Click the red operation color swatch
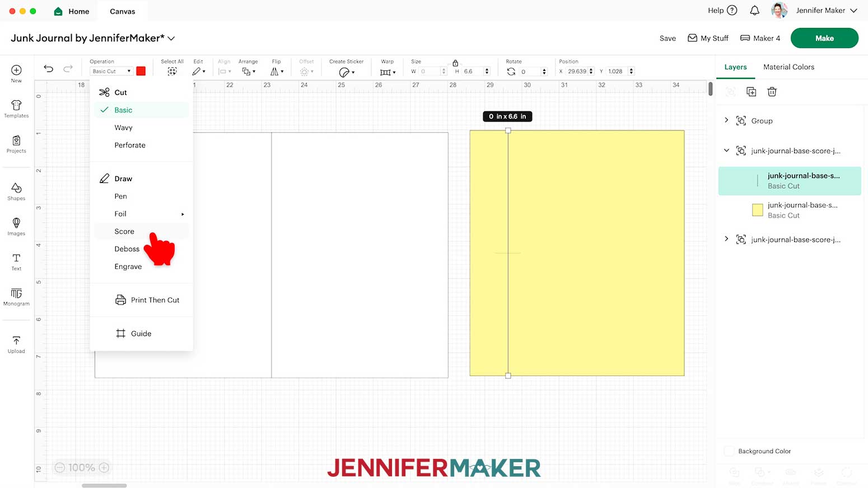Image resolution: width=868 pixels, height=488 pixels. [x=141, y=71]
